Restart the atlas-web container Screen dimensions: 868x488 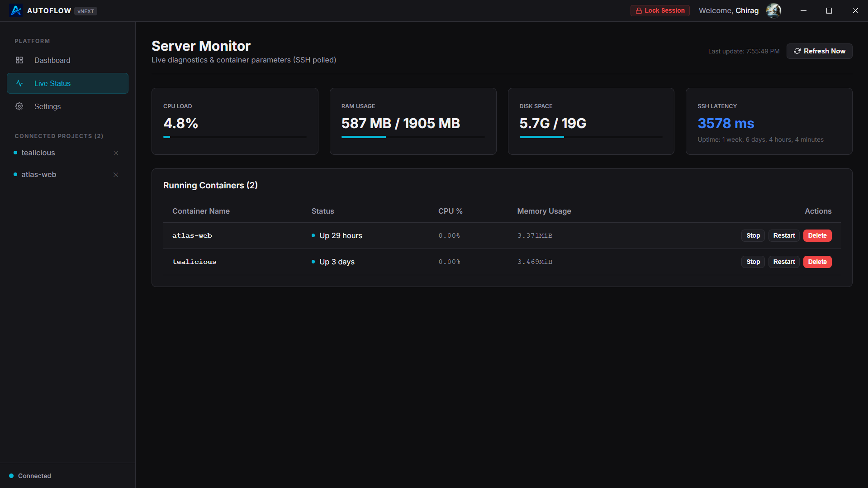[x=784, y=235]
